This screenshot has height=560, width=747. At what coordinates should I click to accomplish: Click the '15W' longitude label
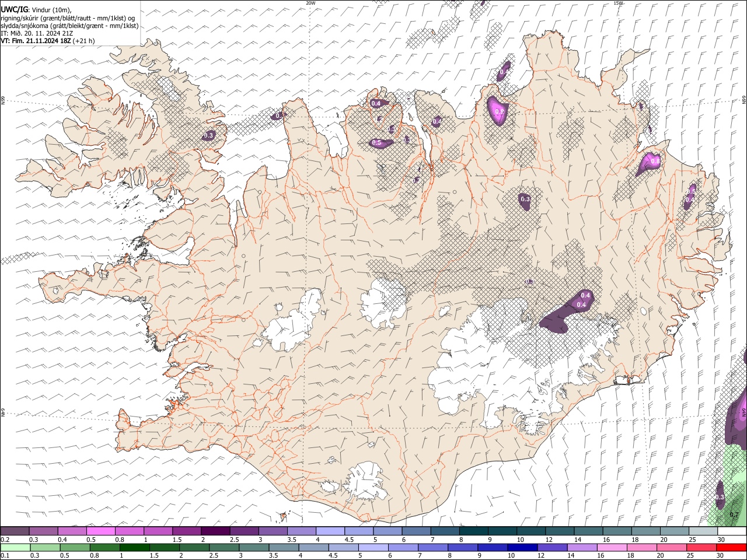[x=618, y=3]
